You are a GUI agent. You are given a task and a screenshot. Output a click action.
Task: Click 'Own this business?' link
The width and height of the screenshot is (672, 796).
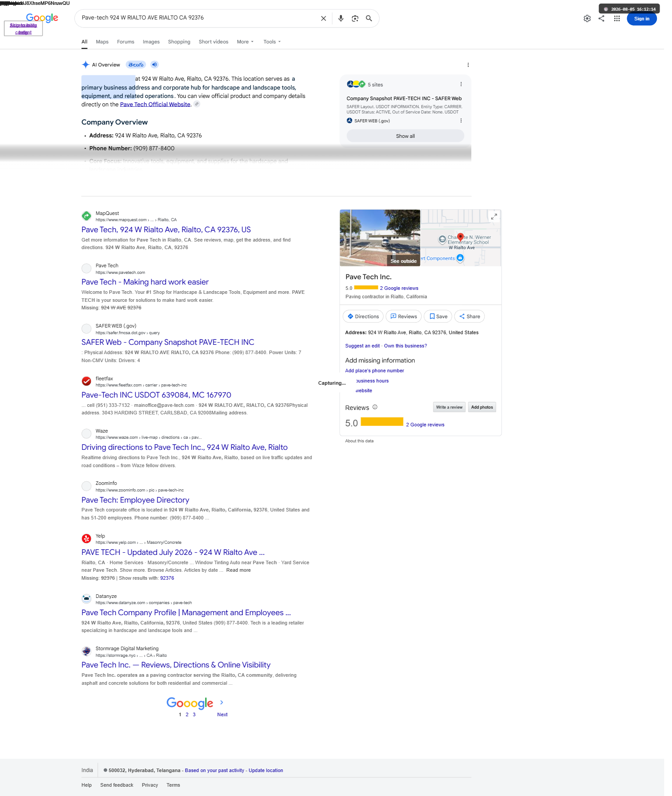pyautogui.click(x=405, y=346)
